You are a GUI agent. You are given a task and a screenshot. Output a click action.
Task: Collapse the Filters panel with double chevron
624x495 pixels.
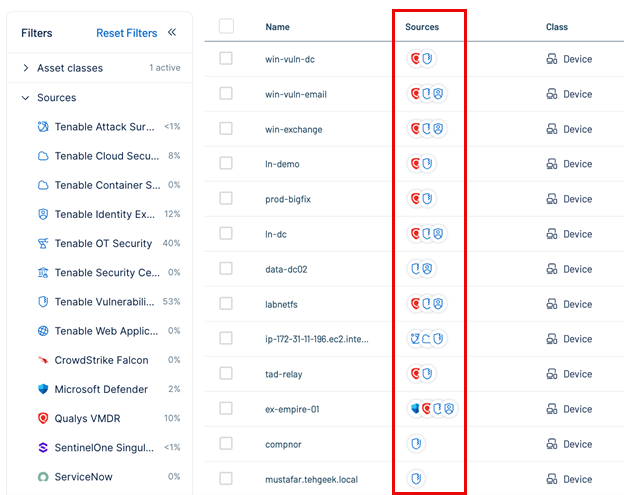(172, 33)
